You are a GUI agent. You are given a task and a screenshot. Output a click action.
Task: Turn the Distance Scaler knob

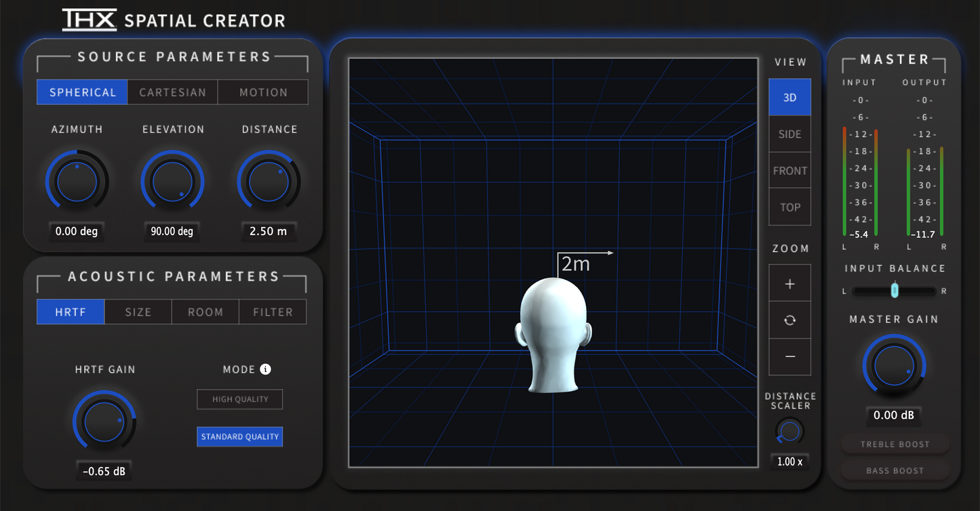[789, 432]
